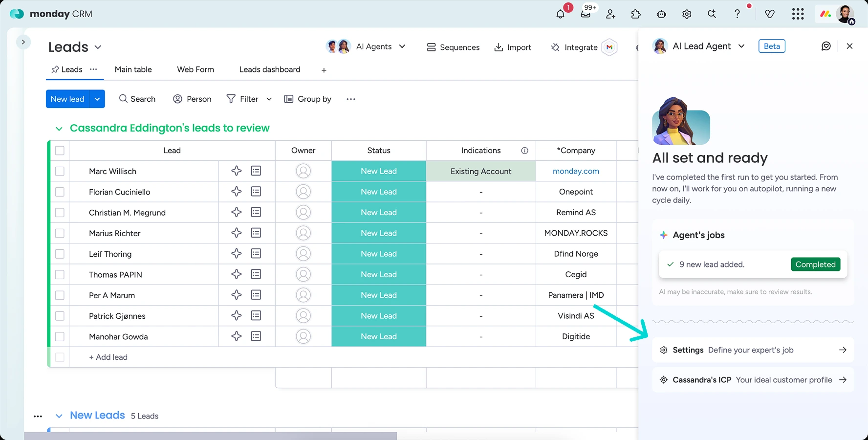Check the Manohar Gowda row
This screenshot has width=868, height=440.
click(x=60, y=336)
